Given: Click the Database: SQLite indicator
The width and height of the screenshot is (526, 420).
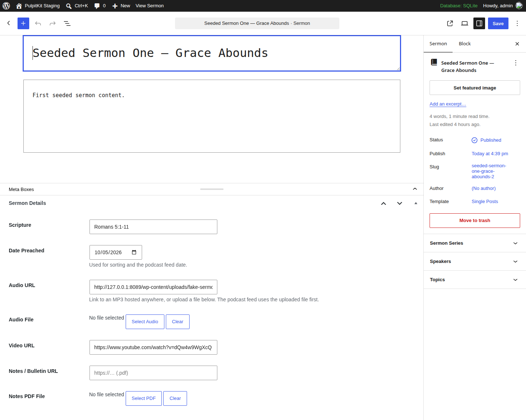Looking at the screenshot, I should click(x=459, y=6).
